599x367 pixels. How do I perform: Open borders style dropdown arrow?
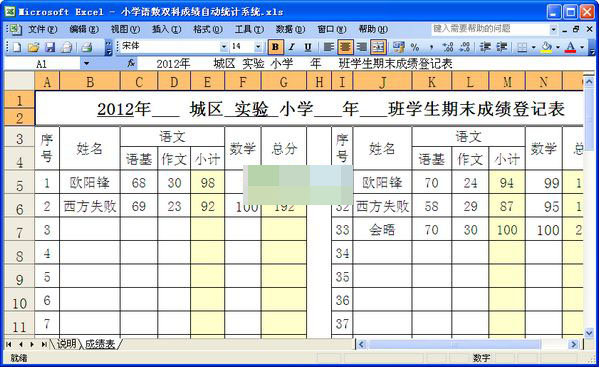point(533,47)
